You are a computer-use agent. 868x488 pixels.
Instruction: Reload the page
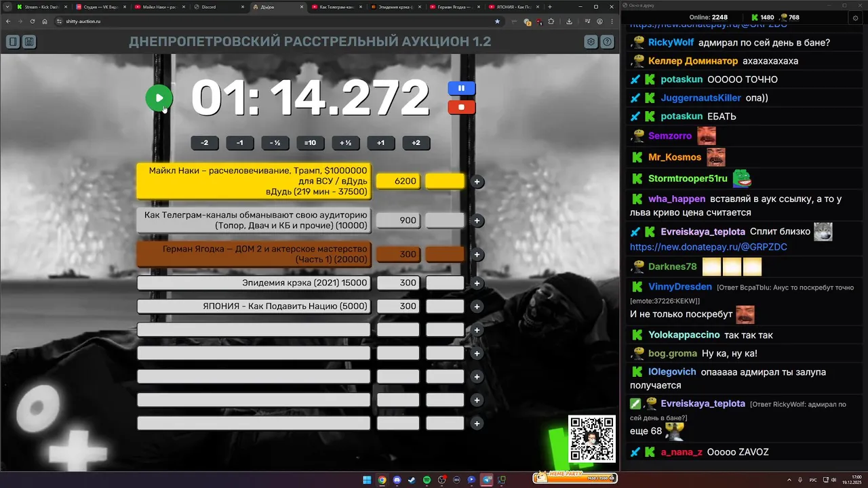(32, 21)
